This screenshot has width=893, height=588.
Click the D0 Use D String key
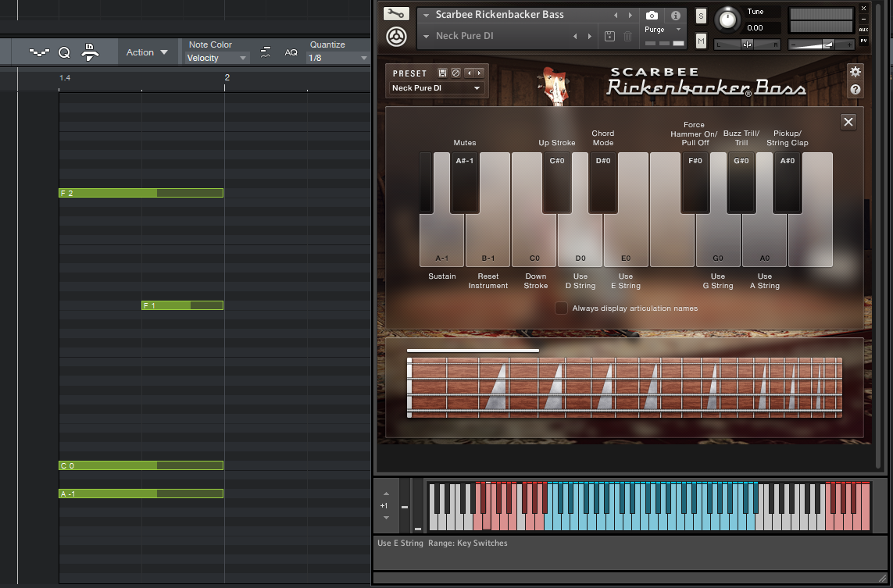coord(580,241)
